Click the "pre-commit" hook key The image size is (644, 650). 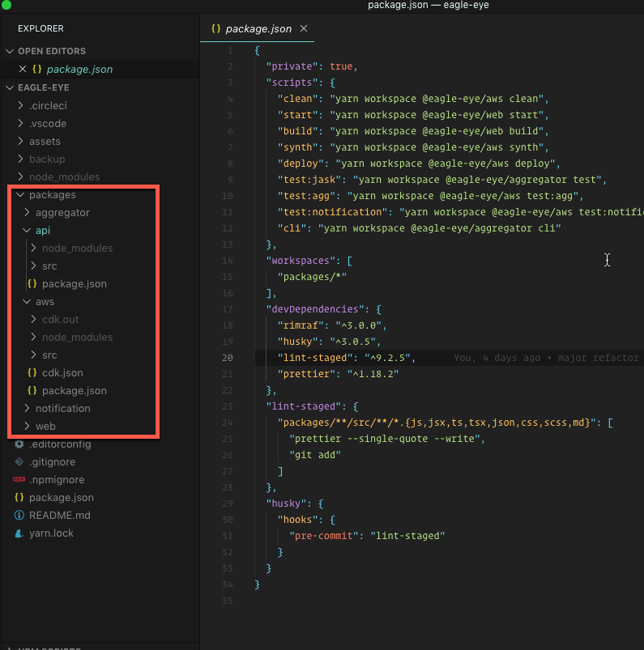tap(324, 536)
